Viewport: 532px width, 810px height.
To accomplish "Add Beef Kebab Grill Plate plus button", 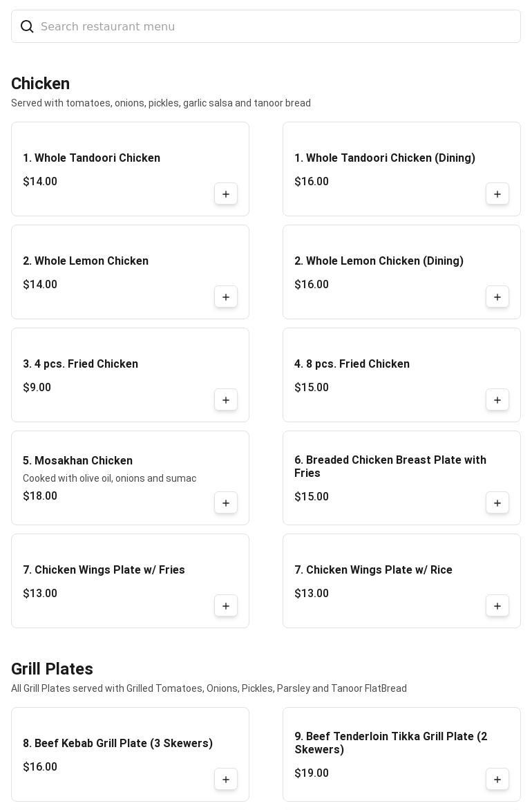I will (x=226, y=779).
